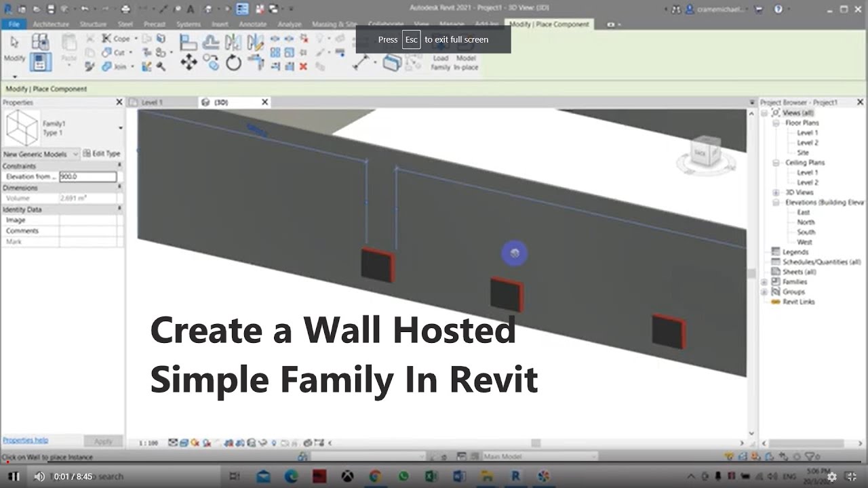Click the Measure tool icon
Image resolution: width=868 pixels, height=488 pixels.
point(361,62)
